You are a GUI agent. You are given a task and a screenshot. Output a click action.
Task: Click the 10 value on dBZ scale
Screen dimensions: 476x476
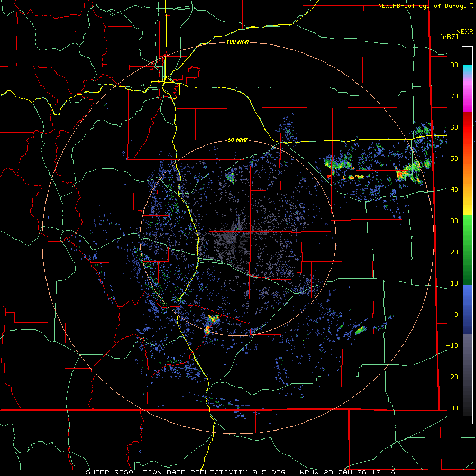click(x=454, y=283)
